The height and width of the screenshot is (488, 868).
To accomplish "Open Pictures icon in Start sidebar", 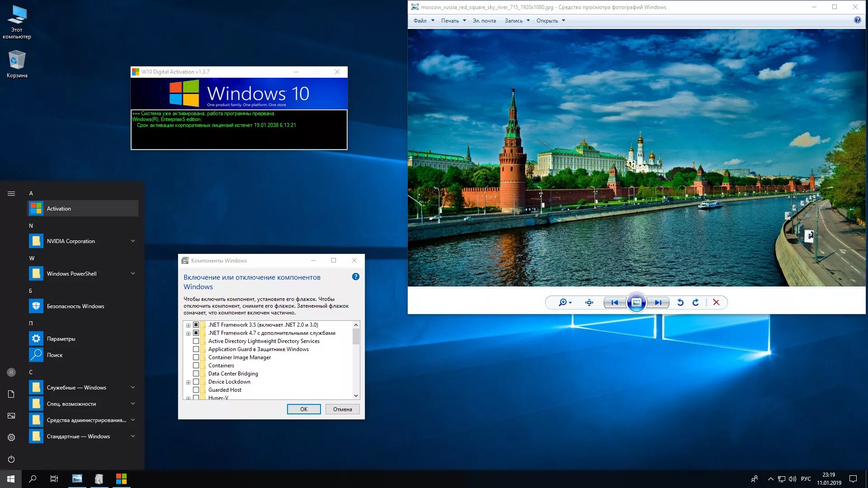I will click(x=11, y=416).
